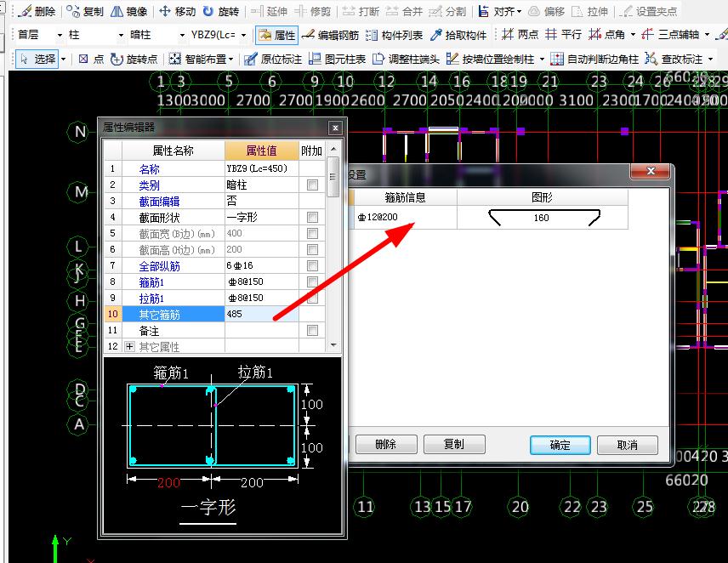Open the YBZ9 component name dropdown
Screen dimensions: 728x563
click(244, 35)
